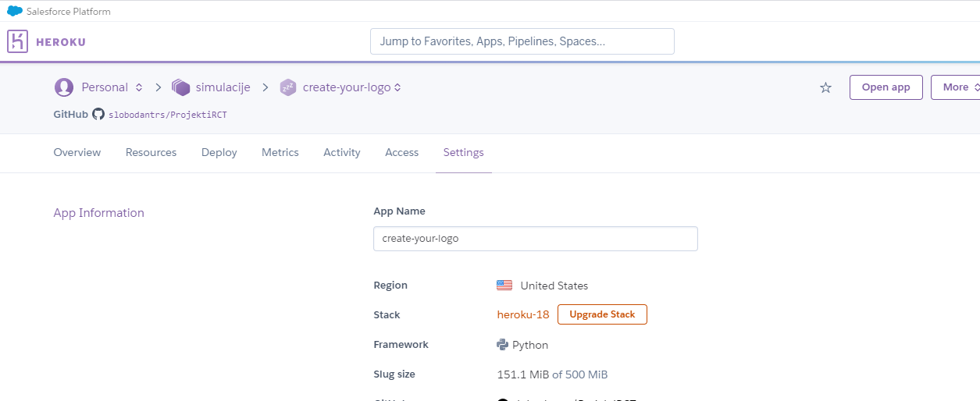The height and width of the screenshot is (401, 980).
Task: Click the App Information heading
Action: coord(99,213)
